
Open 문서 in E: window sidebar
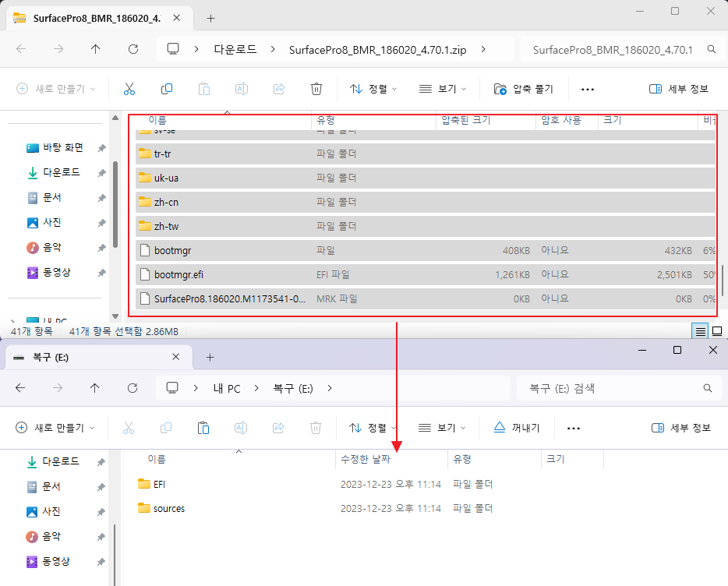tap(51, 486)
